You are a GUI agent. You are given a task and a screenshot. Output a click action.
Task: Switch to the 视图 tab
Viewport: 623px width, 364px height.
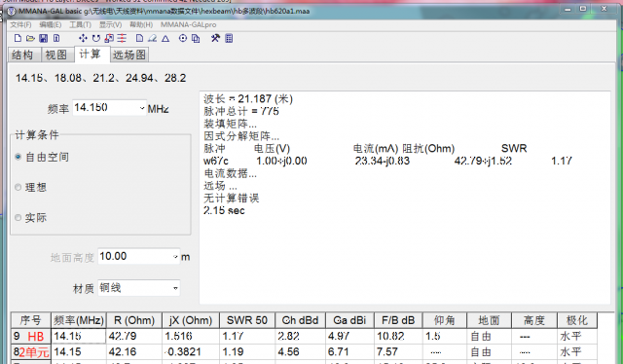[56, 55]
